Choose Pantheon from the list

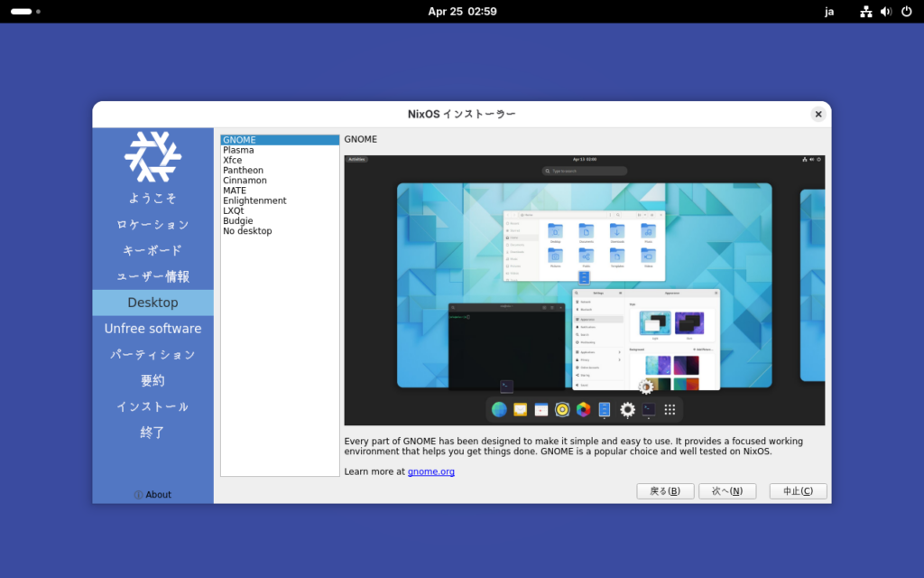[244, 171]
